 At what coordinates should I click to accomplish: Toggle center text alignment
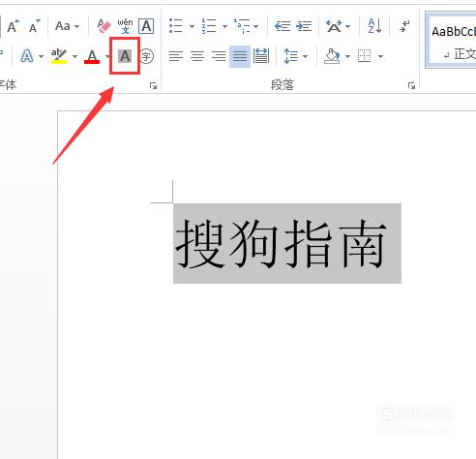point(197,56)
